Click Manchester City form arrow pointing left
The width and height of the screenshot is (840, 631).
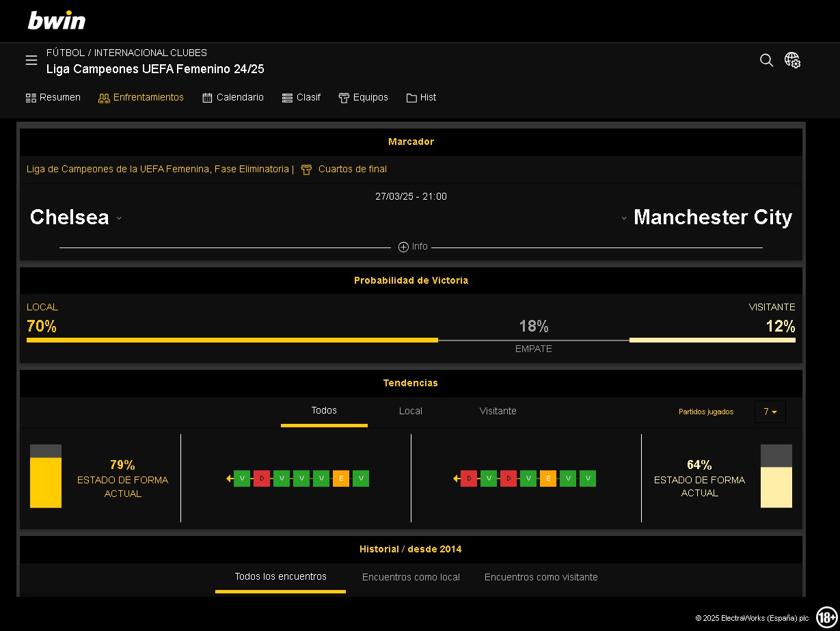pyautogui.click(x=456, y=479)
